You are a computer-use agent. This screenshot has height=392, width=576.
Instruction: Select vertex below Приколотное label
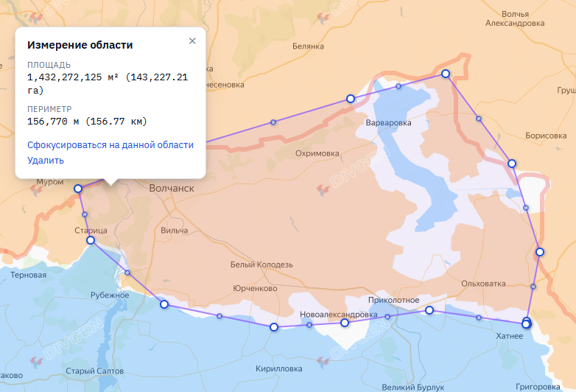[429, 310]
